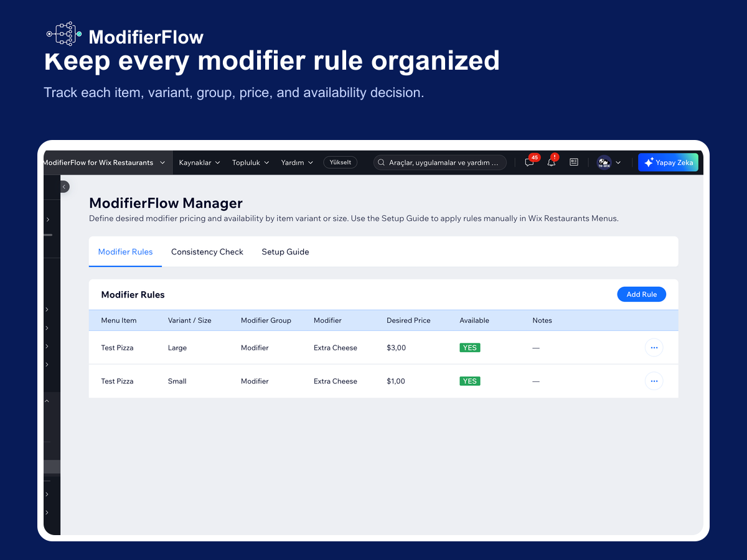This screenshot has width=747, height=560.
Task: Click the Modifier Rules section heading
Action: point(133,294)
